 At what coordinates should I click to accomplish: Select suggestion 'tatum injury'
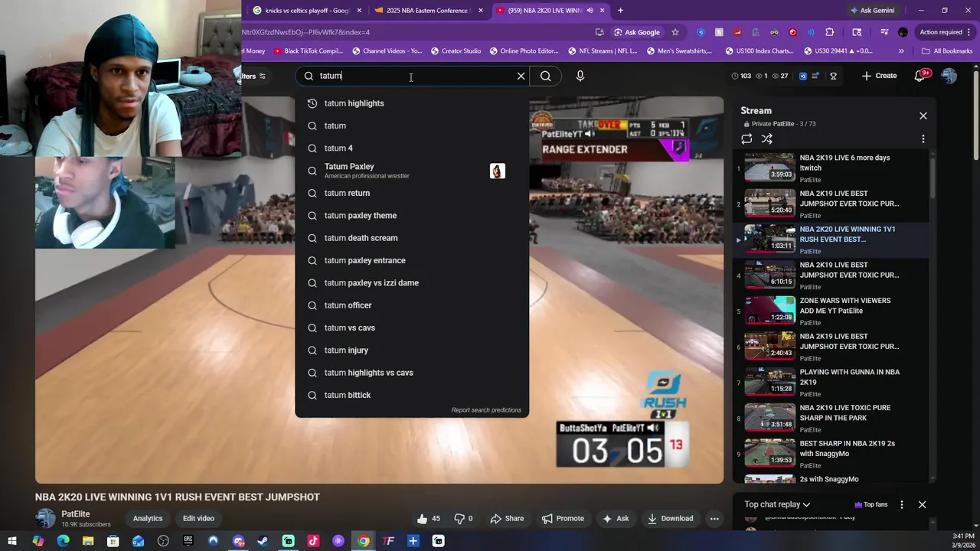(412, 350)
